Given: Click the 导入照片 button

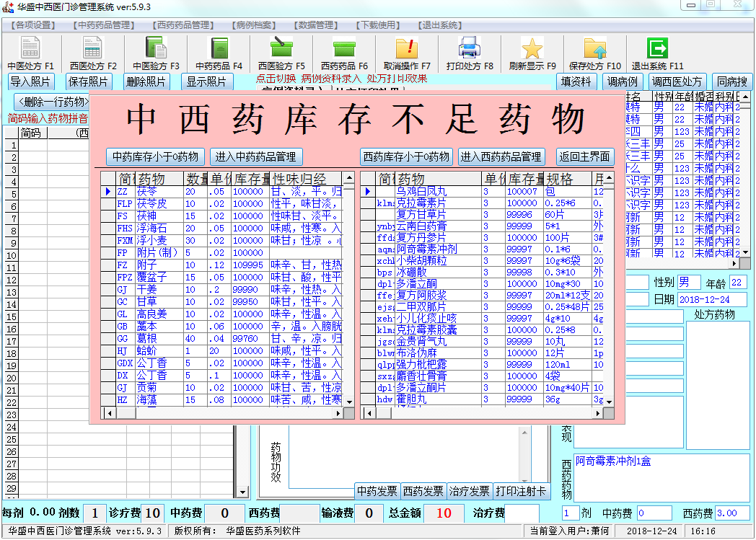Looking at the screenshot, I should click(30, 81).
